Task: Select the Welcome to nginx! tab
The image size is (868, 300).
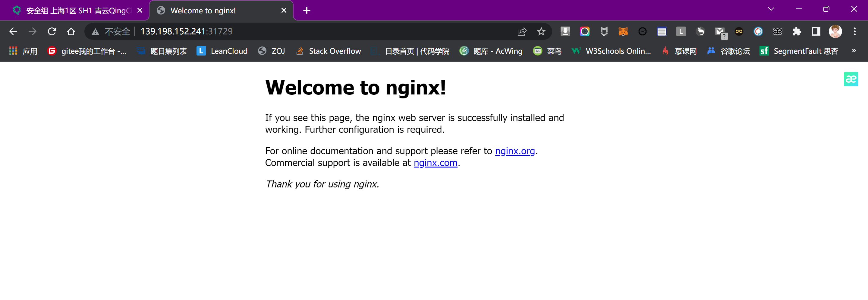Action: pos(221,11)
